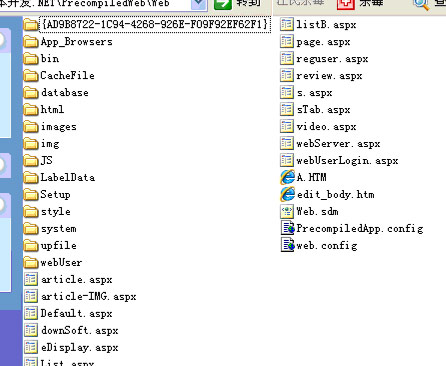Select the folder name webUser
This screenshot has height=366, width=446.
coord(61,263)
